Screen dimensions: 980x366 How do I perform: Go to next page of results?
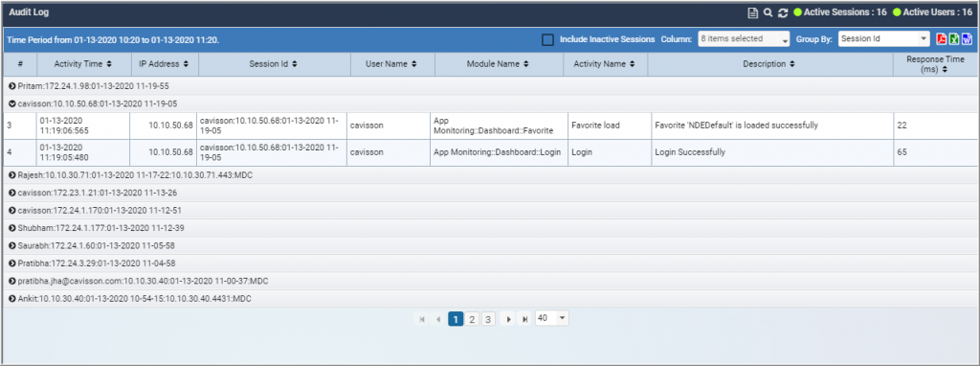509,319
